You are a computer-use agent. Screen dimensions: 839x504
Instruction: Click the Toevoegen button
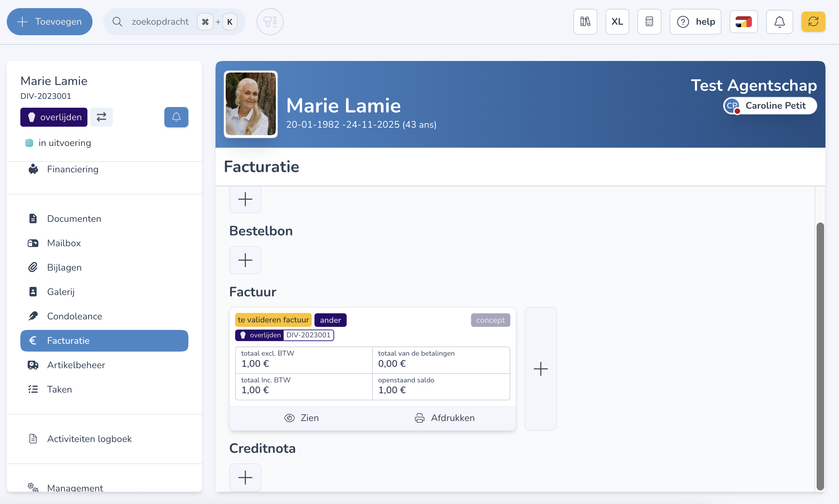49,22
